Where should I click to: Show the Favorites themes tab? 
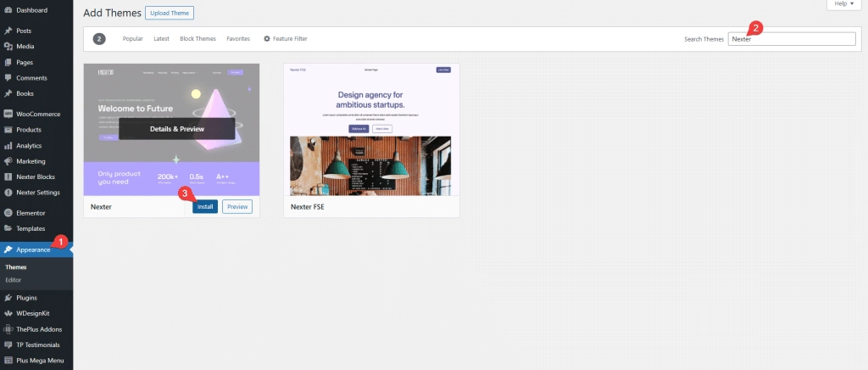(238, 39)
